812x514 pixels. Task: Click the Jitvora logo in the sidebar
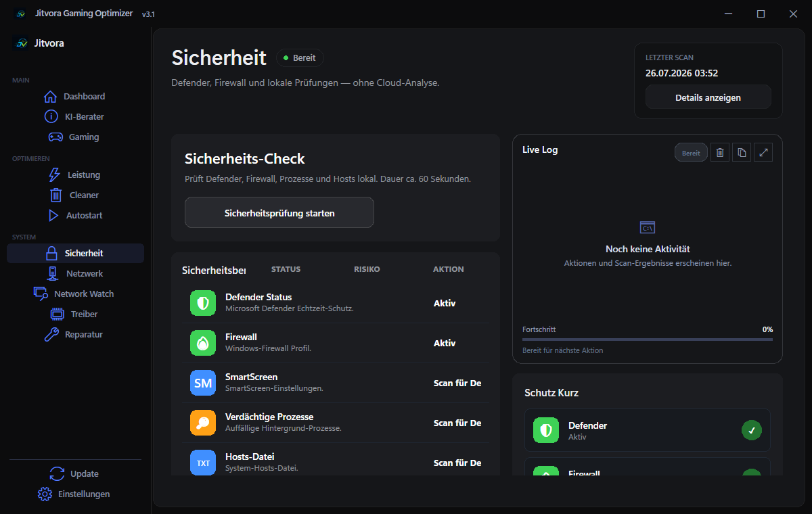tap(22, 43)
